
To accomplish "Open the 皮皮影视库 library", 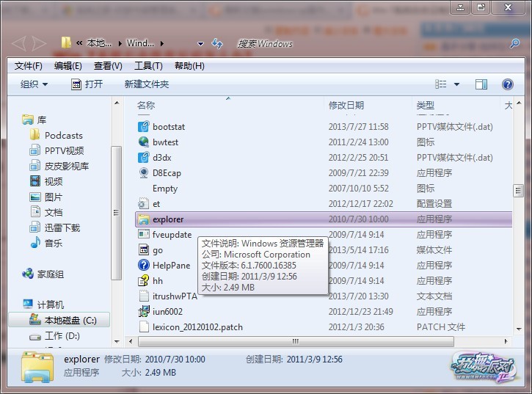I will pyautogui.click(x=59, y=166).
